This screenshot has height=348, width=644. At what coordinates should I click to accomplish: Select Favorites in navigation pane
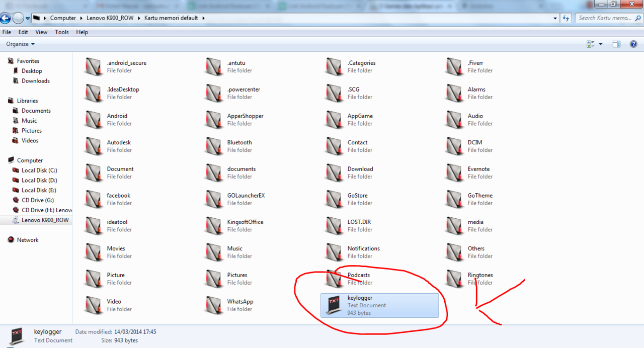pos(28,61)
